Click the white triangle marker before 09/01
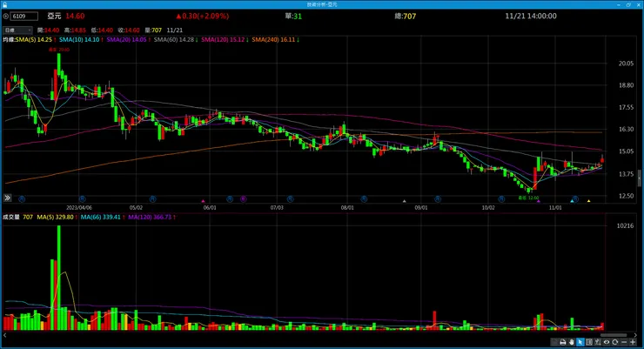The height and width of the screenshot is (349, 644). 404,201
